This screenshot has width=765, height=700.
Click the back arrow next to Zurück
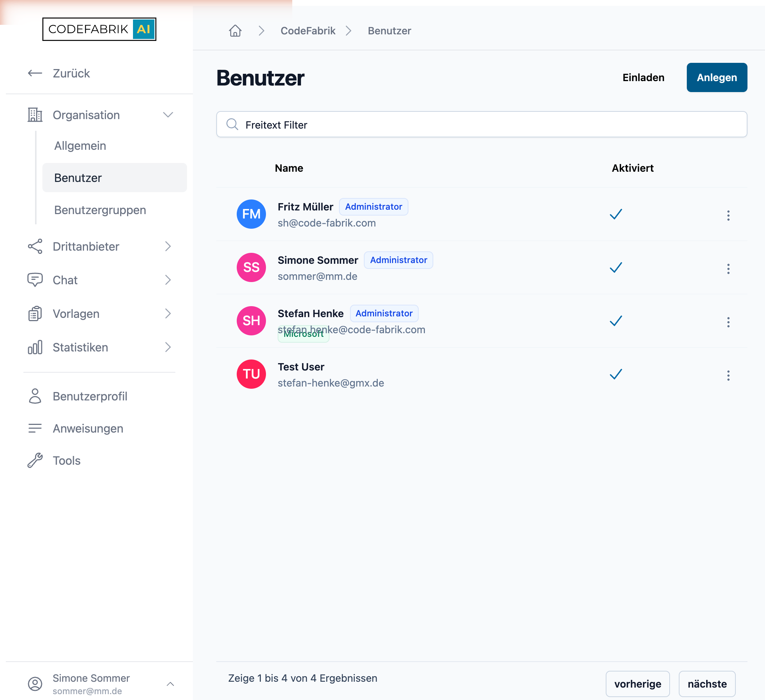[x=35, y=73]
